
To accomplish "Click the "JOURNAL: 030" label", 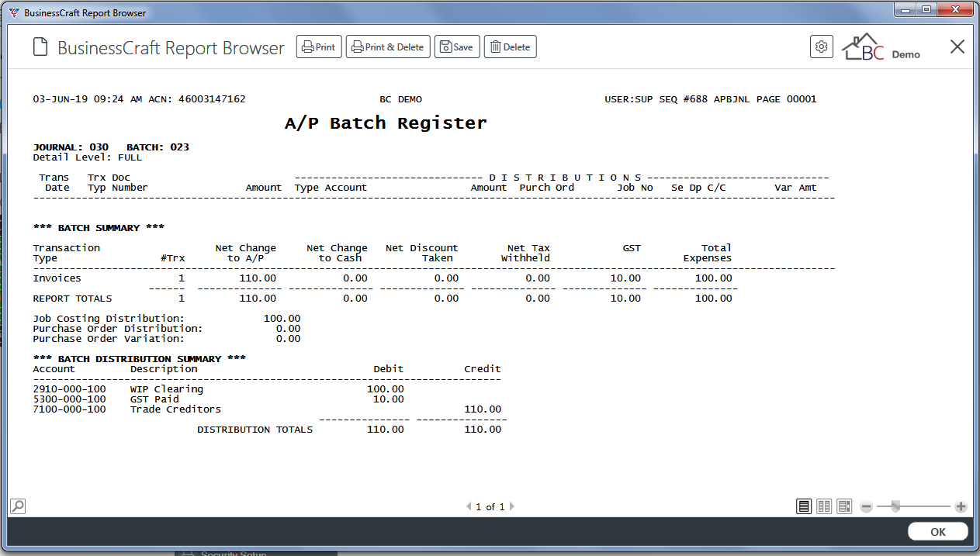I will 71,147.
